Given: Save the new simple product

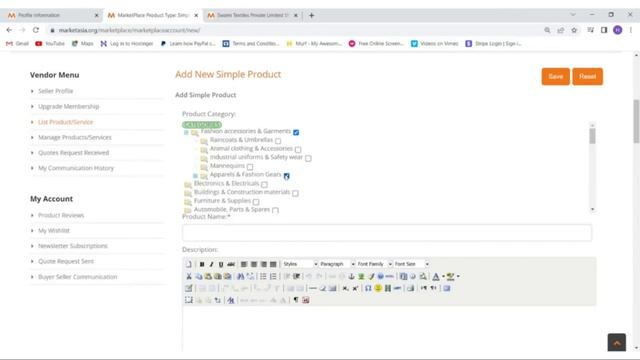Looking at the screenshot, I should (x=556, y=76).
